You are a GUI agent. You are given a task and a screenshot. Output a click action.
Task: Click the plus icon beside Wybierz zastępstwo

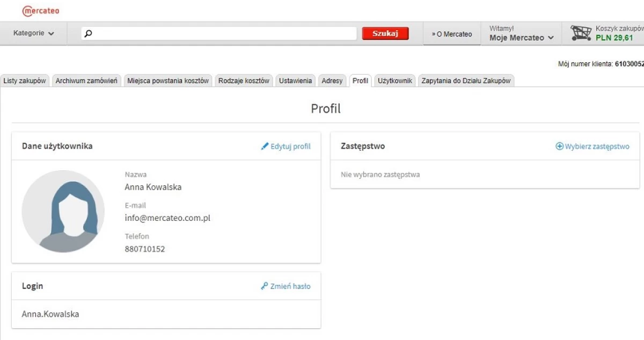click(559, 146)
